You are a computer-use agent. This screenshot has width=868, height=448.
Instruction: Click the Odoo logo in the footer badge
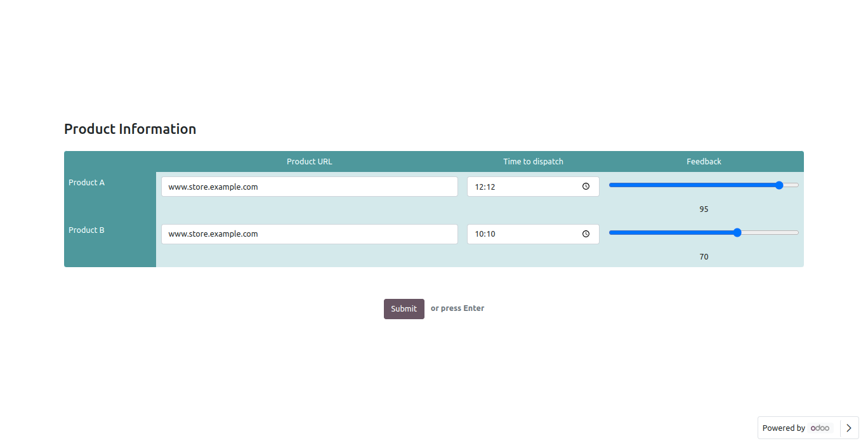(820, 428)
